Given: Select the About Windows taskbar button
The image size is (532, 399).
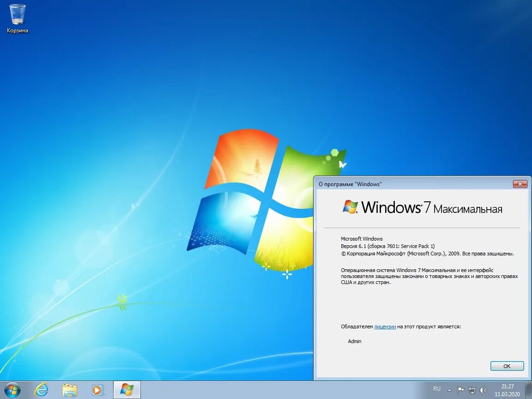Looking at the screenshot, I should 127,390.
